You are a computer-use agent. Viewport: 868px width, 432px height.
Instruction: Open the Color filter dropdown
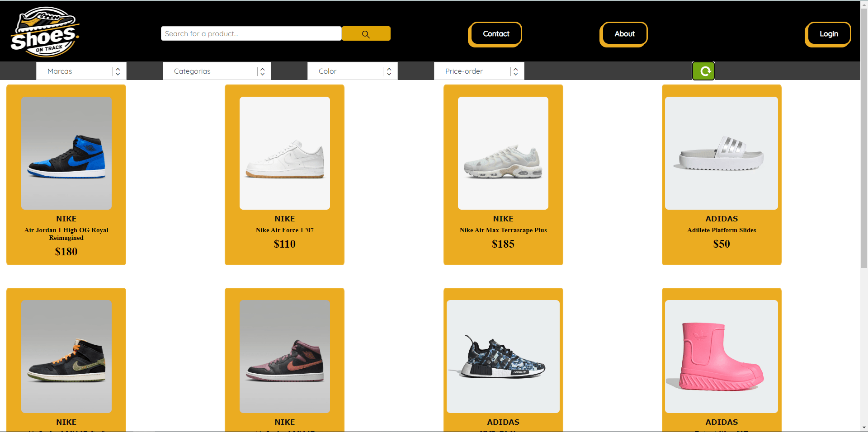pos(353,71)
